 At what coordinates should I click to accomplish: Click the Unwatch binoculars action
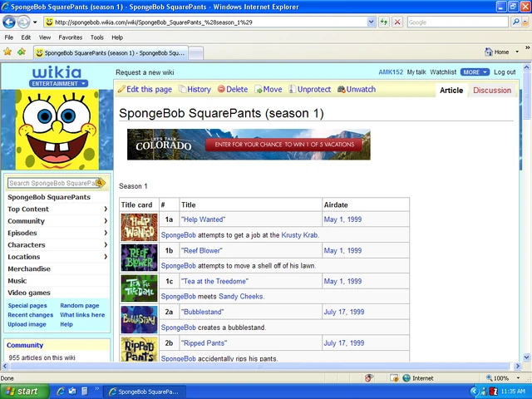point(357,89)
